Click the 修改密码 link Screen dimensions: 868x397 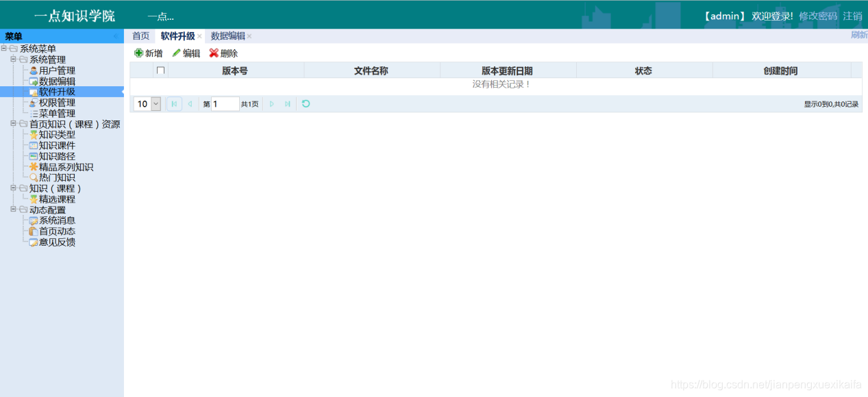click(818, 16)
